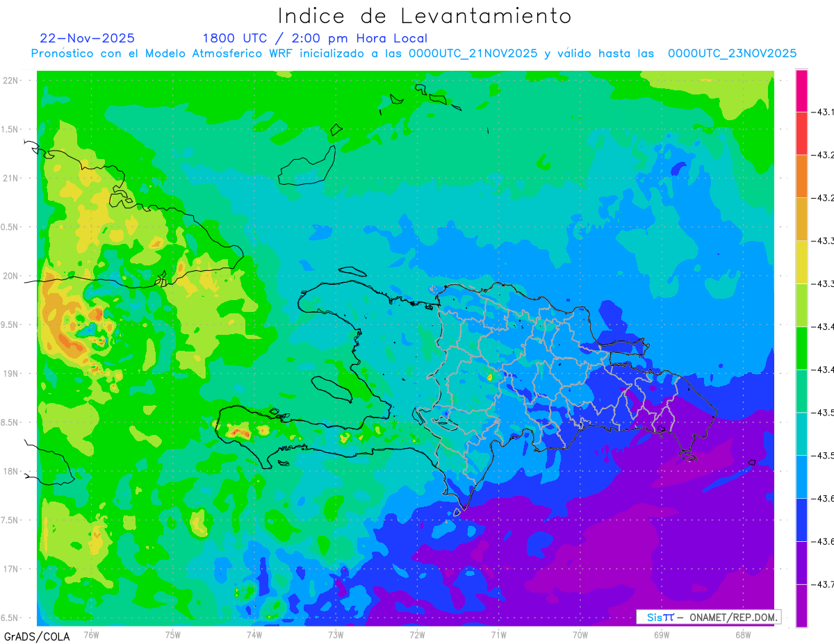Pick the violet legend swatch above purple

(x=801, y=563)
